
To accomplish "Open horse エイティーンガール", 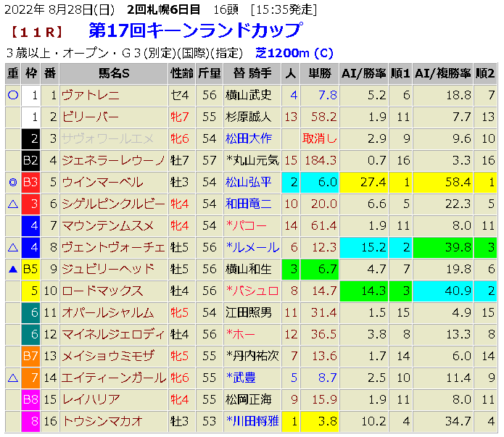I will point(114,378).
